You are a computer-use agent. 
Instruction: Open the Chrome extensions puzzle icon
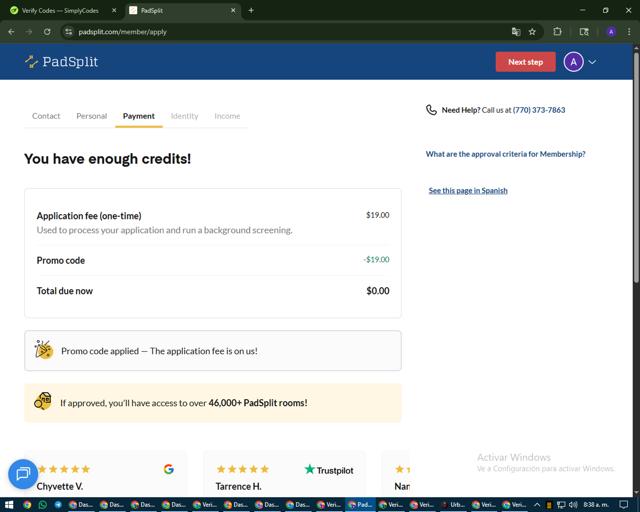[x=557, y=32]
